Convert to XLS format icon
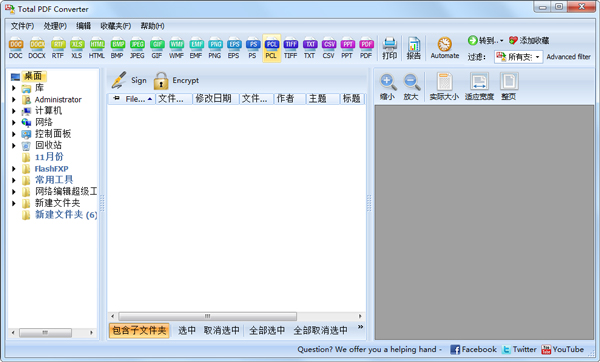Image resolution: width=600 pixels, height=362 pixels. point(77,49)
